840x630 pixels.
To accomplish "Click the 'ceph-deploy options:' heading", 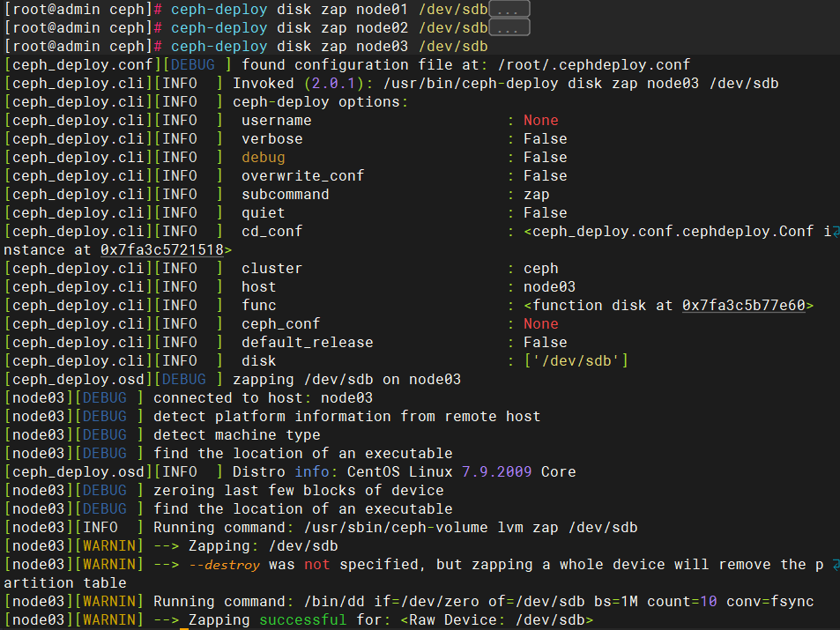I will [320, 102].
